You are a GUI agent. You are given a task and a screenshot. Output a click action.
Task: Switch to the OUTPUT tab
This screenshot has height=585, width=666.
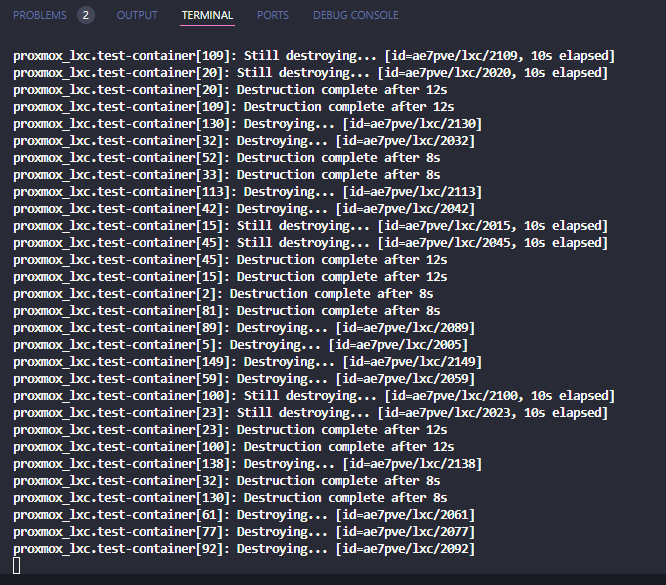(137, 15)
